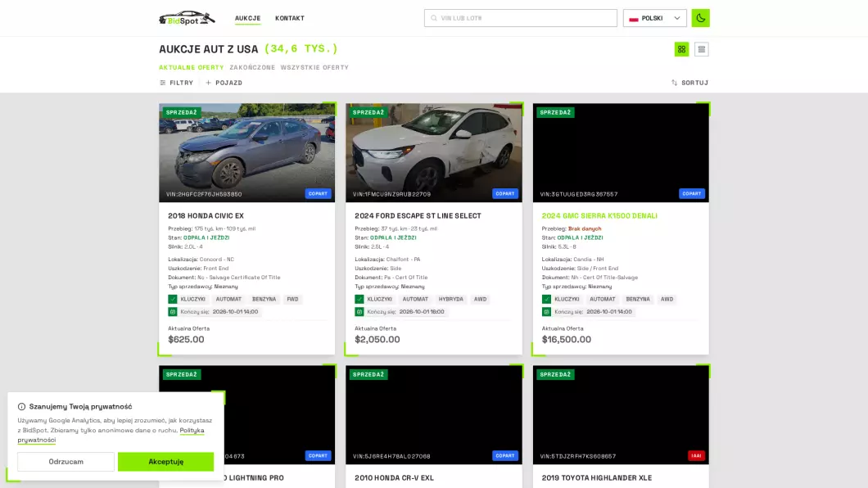
Task: Open the Ford Escape photo thumbnail
Action: click(433, 153)
